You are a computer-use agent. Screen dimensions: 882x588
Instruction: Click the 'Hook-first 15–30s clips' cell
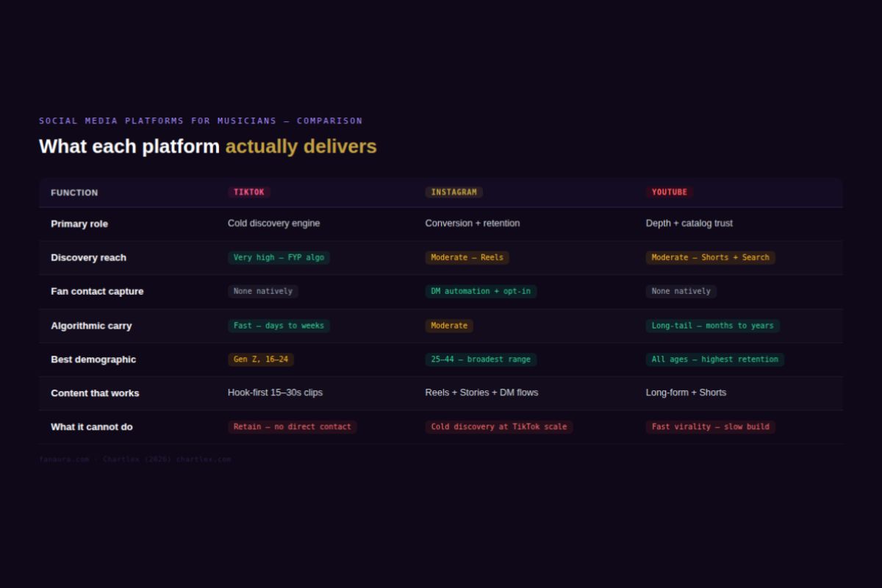[275, 392]
